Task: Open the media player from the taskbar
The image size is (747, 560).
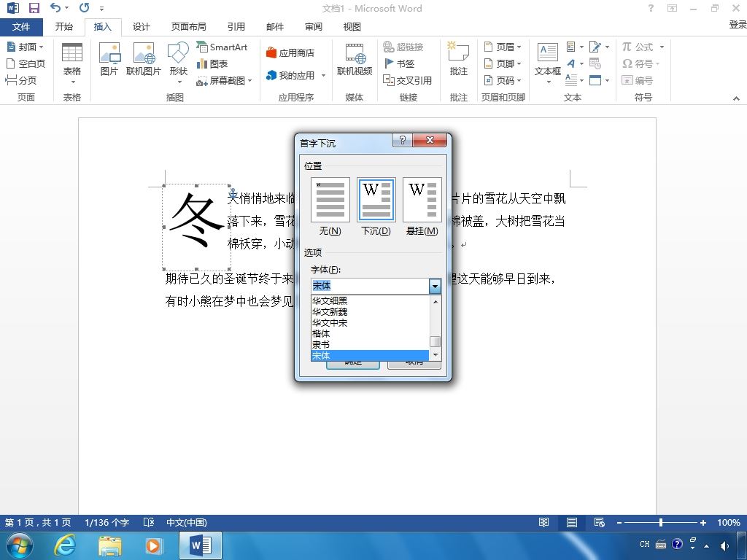Action: click(x=153, y=545)
